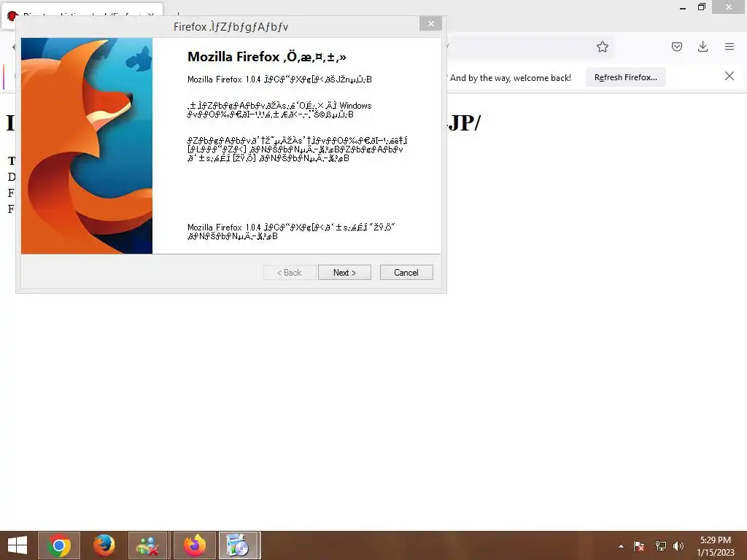The image size is (747, 560).
Task: Switch to the new Firefox taskbar icon
Action: [x=194, y=545]
